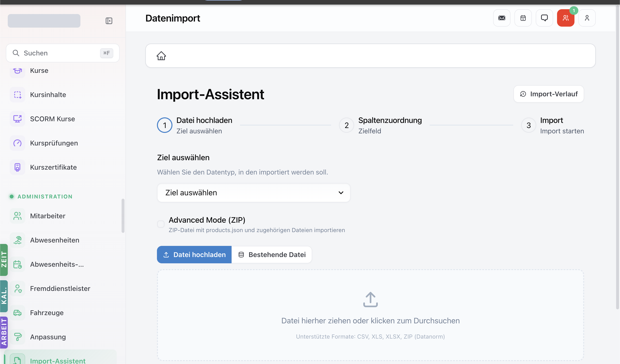Click the search magnifier icon
The height and width of the screenshot is (364, 620).
[x=16, y=53]
